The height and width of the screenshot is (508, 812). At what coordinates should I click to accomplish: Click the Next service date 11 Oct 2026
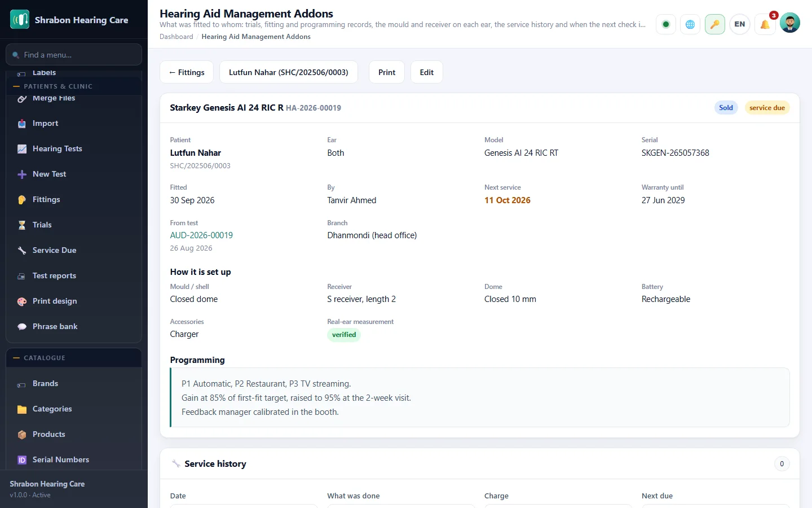point(507,200)
